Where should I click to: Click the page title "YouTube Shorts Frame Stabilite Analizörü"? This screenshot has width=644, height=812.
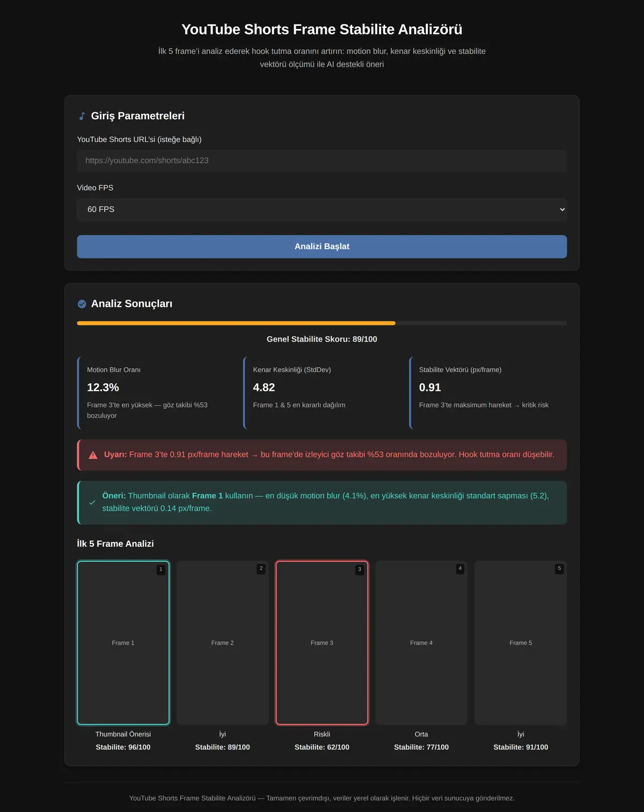click(322, 30)
